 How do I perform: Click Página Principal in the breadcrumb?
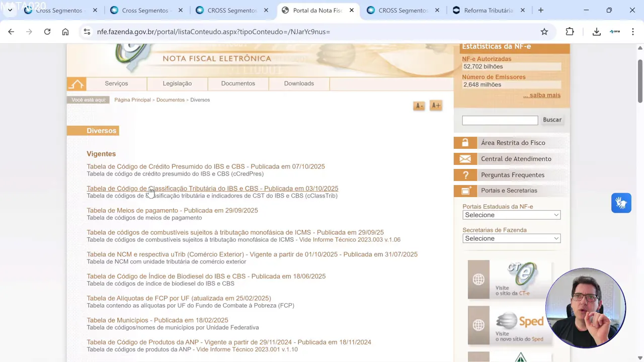click(132, 100)
